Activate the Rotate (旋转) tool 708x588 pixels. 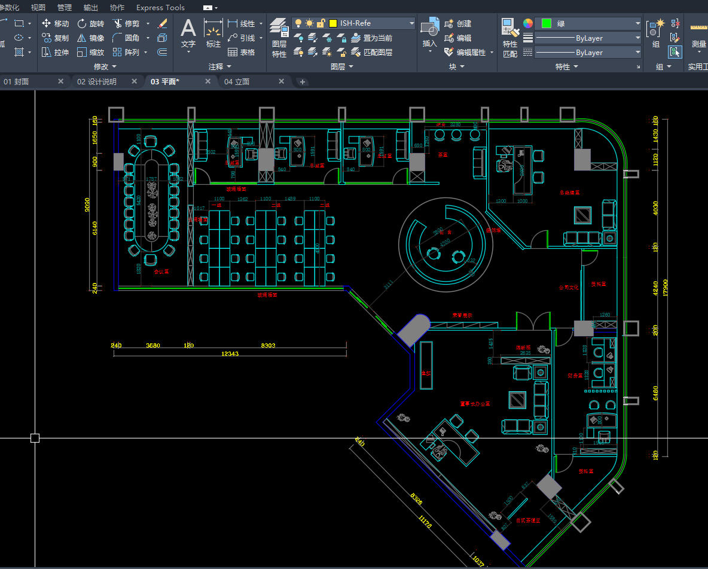tap(90, 23)
